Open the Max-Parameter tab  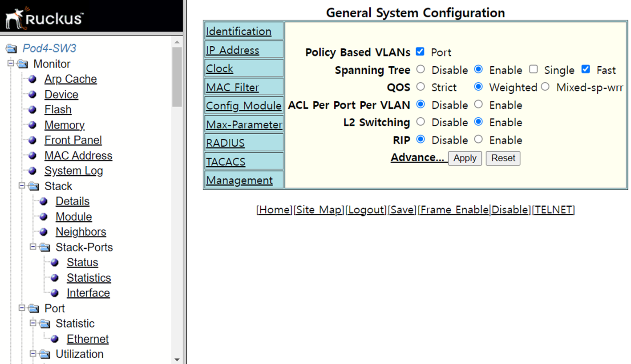(244, 124)
